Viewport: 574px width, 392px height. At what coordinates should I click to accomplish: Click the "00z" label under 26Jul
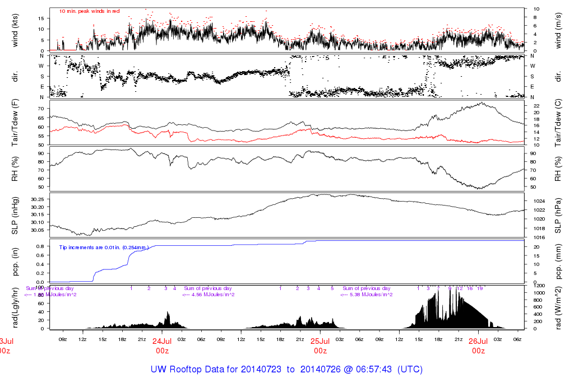click(x=479, y=351)
